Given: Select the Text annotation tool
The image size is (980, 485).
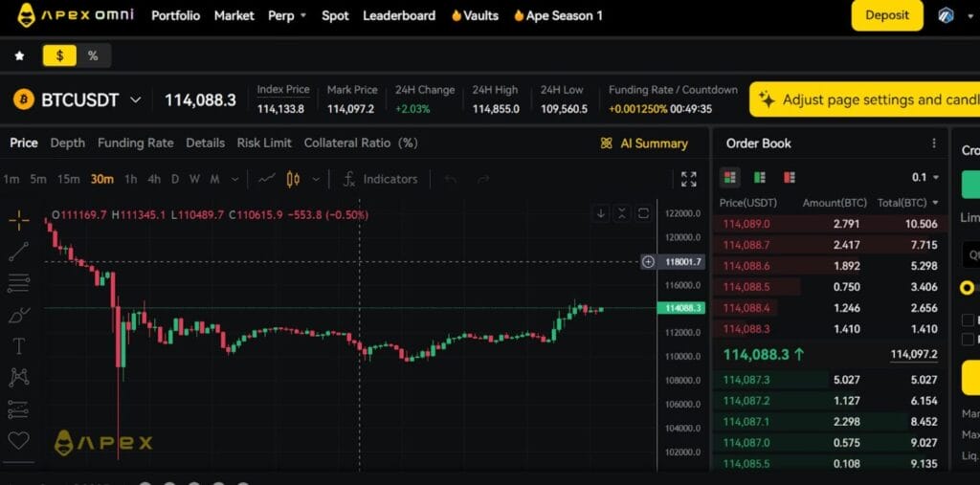Looking at the screenshot, I should coord(19,345).
